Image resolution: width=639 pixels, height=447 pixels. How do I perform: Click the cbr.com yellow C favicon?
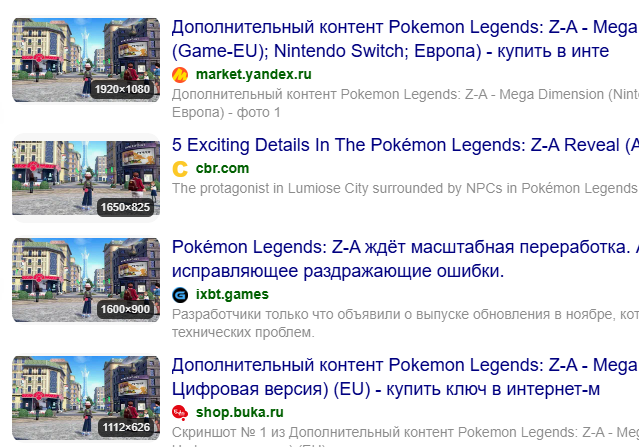coord(180,169)
